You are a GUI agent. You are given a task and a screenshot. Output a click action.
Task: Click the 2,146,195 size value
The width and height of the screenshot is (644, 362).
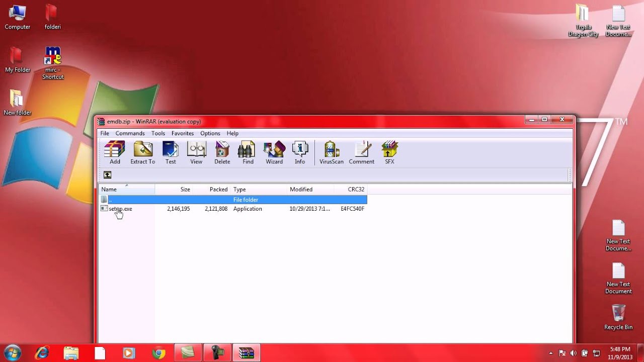pyautogui.click(x=179, y=209)
